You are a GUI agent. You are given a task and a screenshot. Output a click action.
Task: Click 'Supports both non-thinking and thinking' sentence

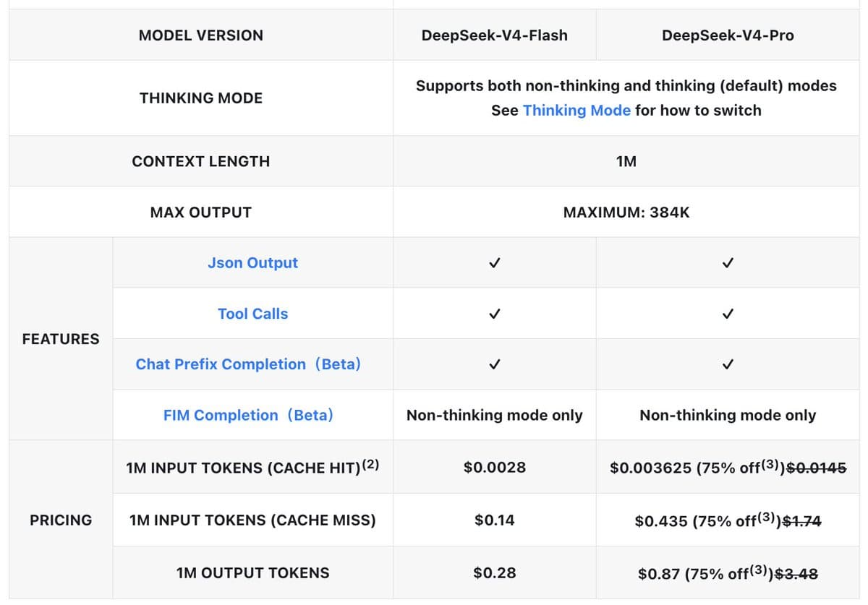[x=626, y=86]
